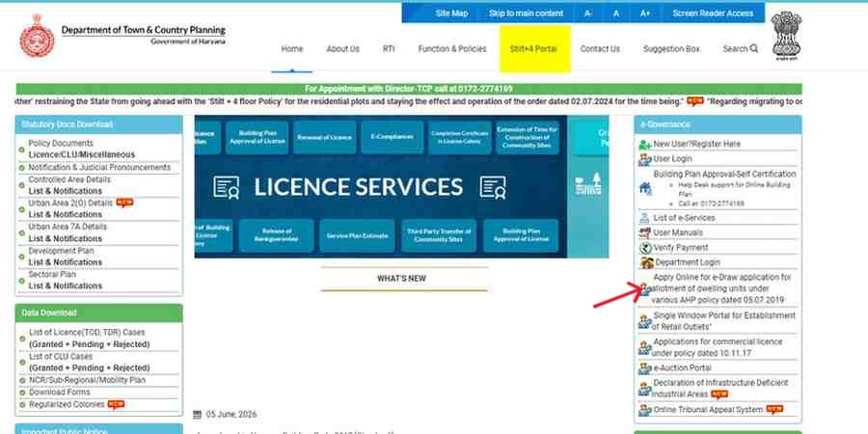Click the Director-TCP appointment green banner
868x434 pixels.
(x=409, y=89)
